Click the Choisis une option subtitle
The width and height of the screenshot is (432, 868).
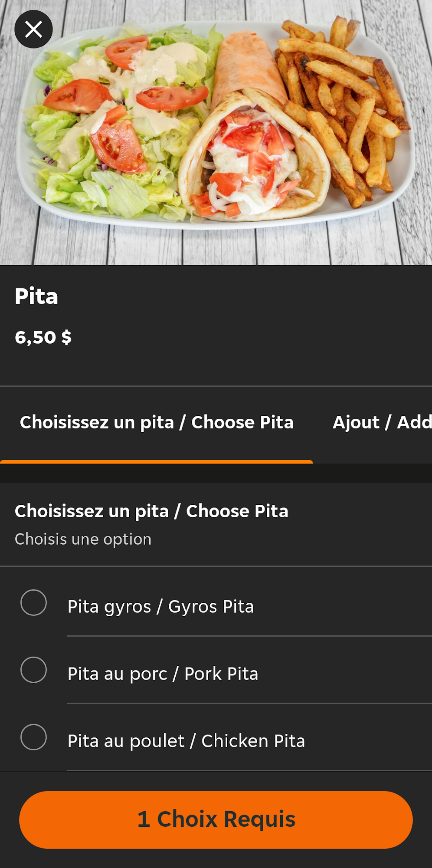point(83,539)
